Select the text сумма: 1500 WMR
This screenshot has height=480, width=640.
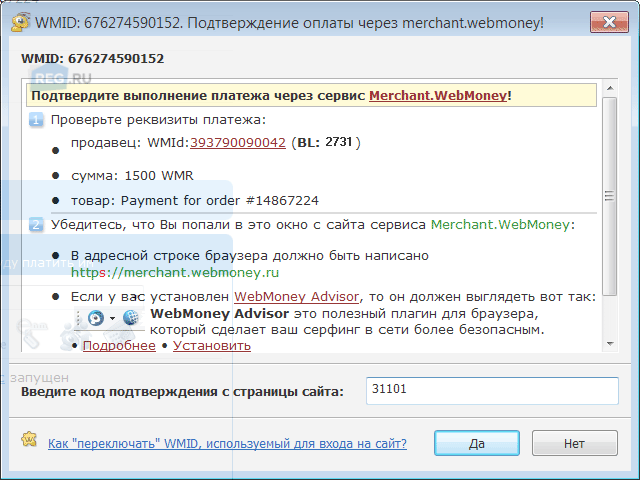tap(132, 176)
